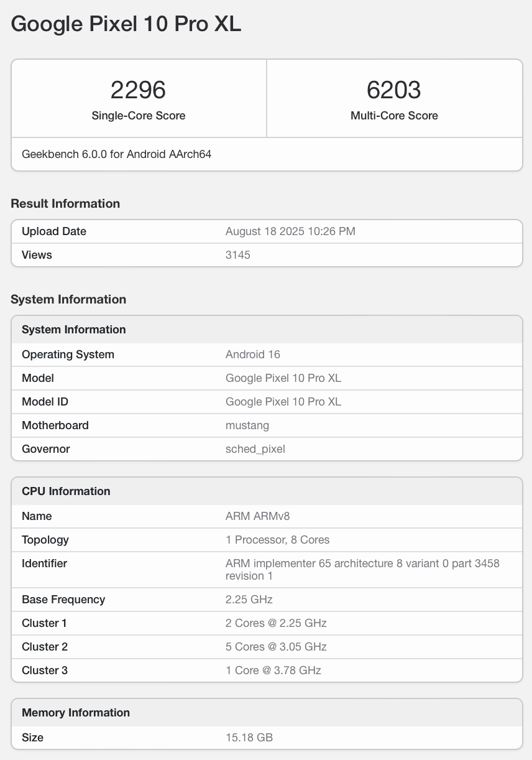Viewport: 532px width, 760px height.
Task: Select the Upload Date label
Action: point(54,231)
